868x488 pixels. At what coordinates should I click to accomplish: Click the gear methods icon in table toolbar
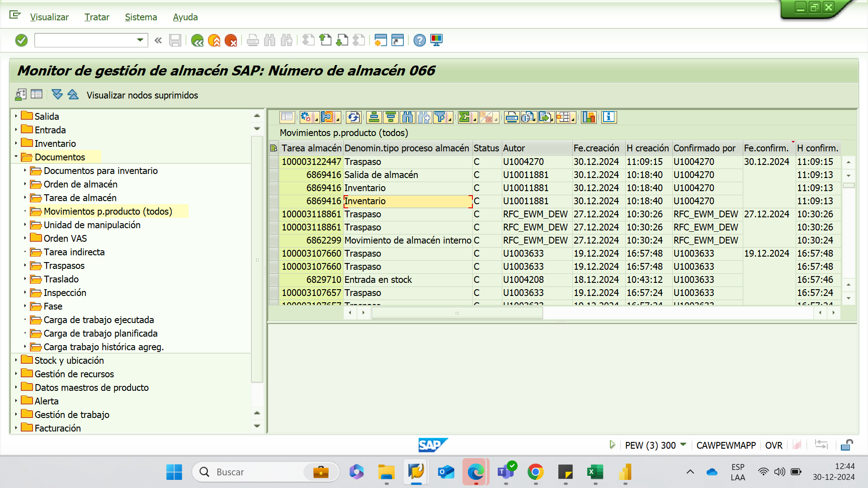pyautogui.click(x=306, y=117)
